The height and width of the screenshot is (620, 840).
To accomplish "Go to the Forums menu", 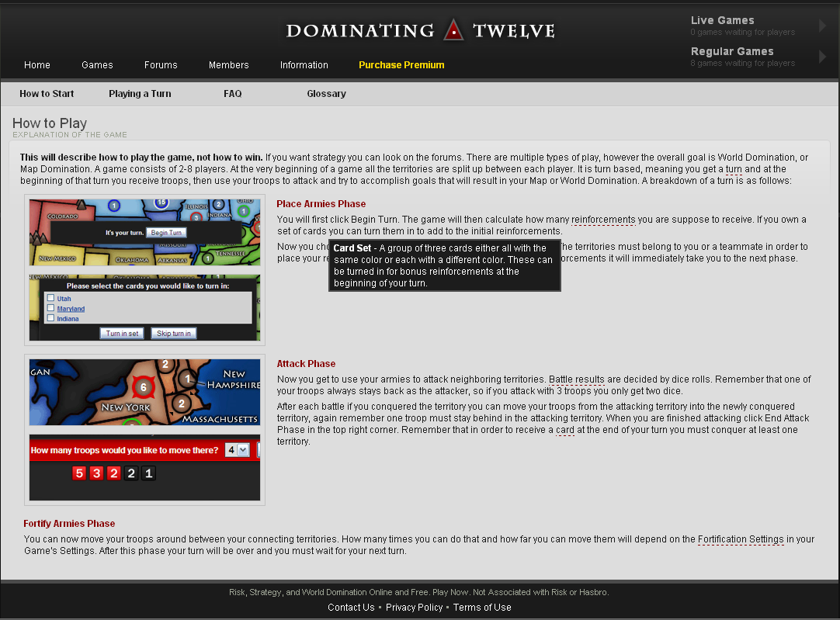I will [161, 64].
